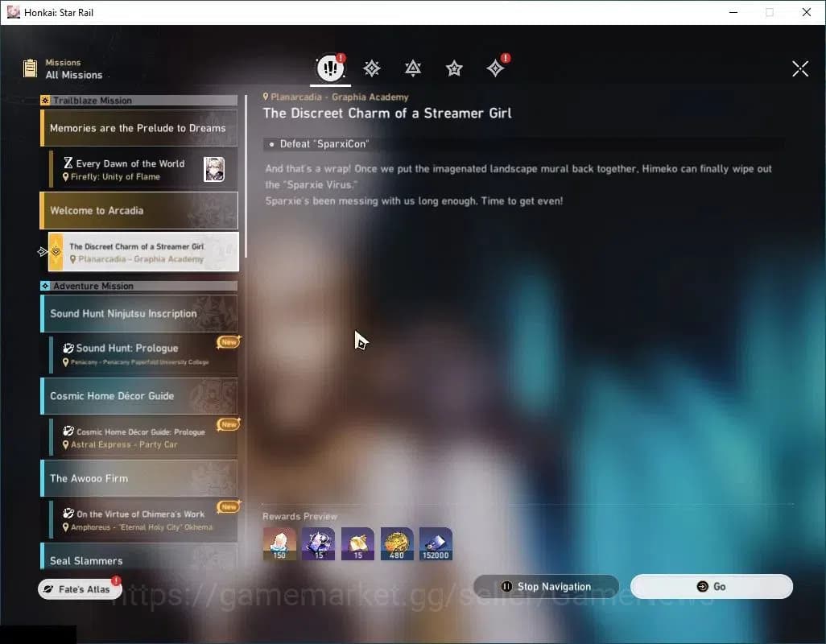
Task: Collapse the Welcome to Arcadia mission group
Action: 138,211
